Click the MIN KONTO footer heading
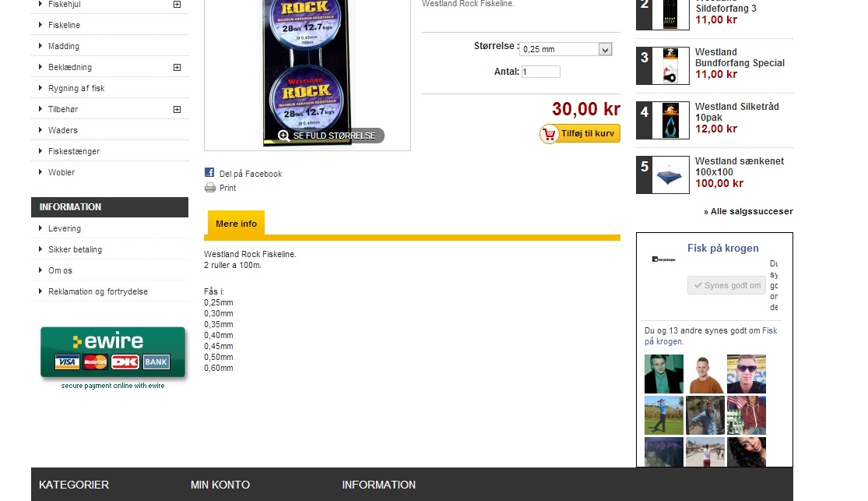Viewport: 868px width, 501px height. click(220, 485)
